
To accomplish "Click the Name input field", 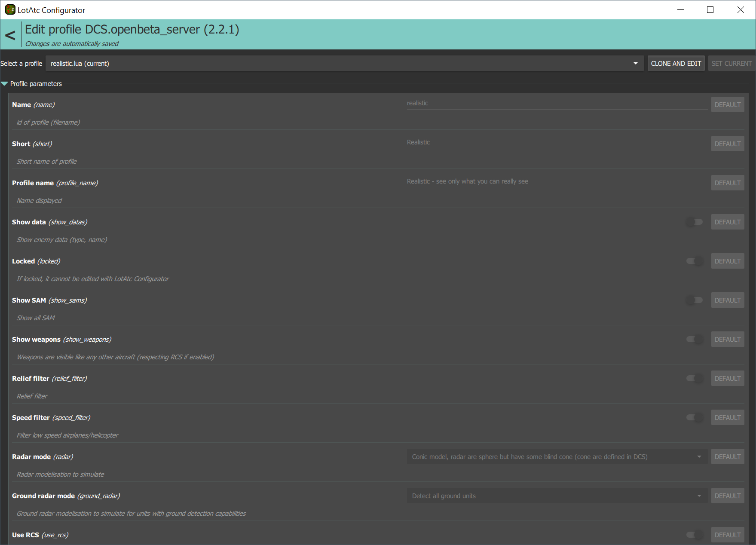I will (x=557, y=104).
